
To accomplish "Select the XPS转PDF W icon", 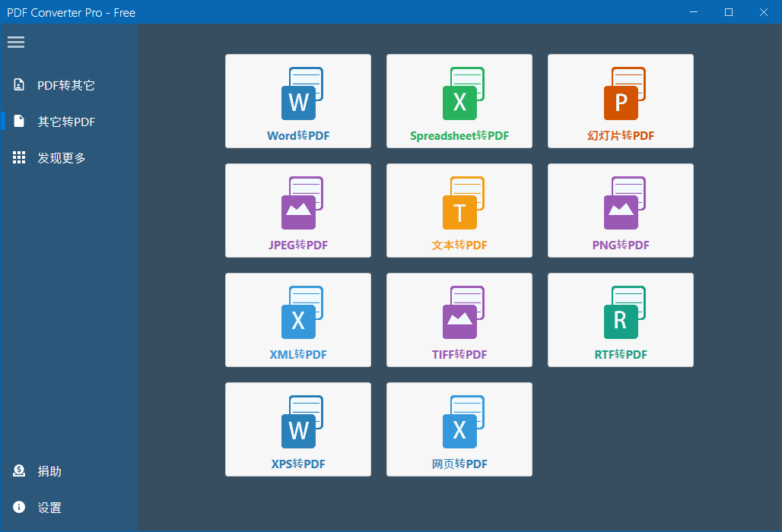I will [x=302, y=422].
